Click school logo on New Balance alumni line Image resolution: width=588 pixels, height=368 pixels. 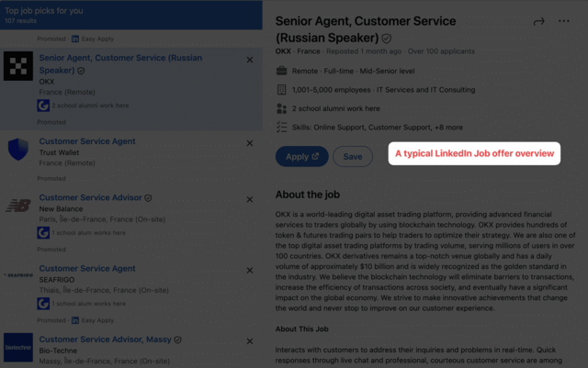click(x=43, y=233)
